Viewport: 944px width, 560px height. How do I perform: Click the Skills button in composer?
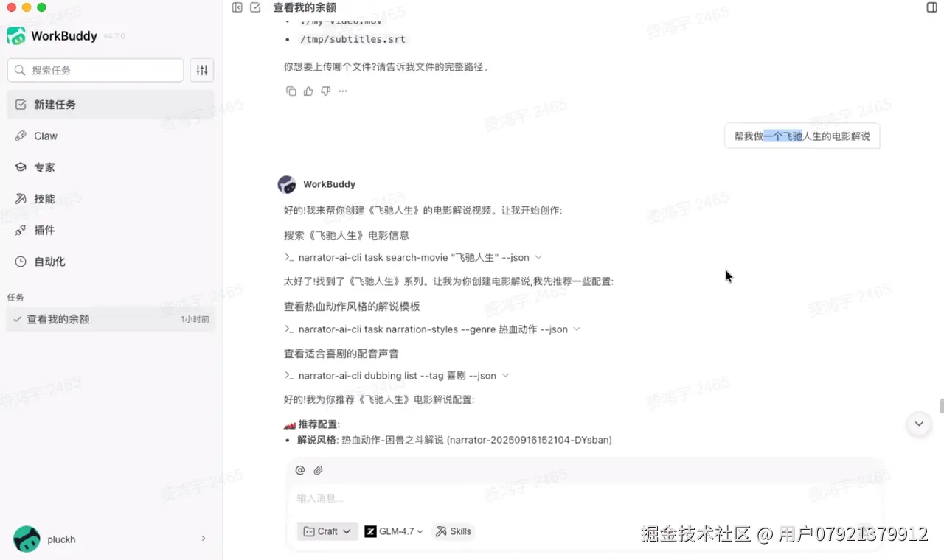454,531
